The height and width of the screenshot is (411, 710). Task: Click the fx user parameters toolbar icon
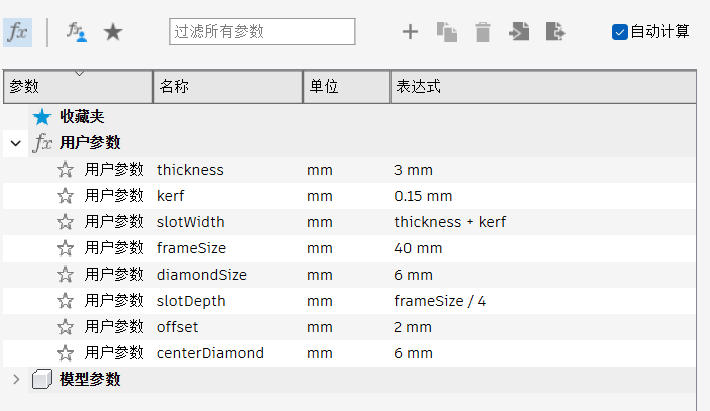click(18, 31)
